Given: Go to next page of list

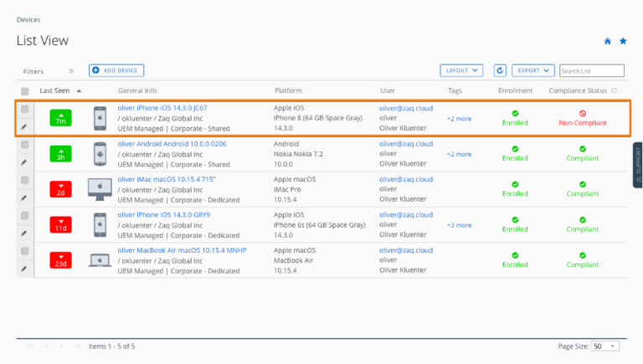Looking at the screenshot, I should [x=61, y=346].
